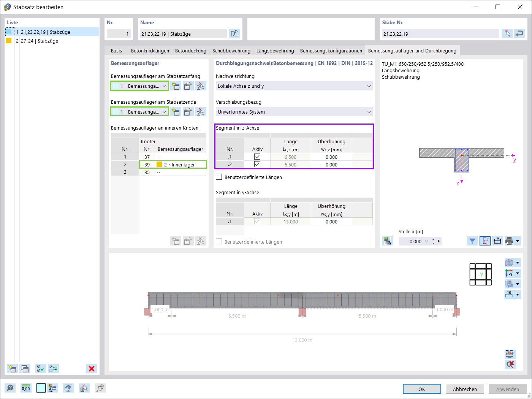This screenshot has width=532, height=399.
Task: Confirm the dialog with OK
Action: 422,389
